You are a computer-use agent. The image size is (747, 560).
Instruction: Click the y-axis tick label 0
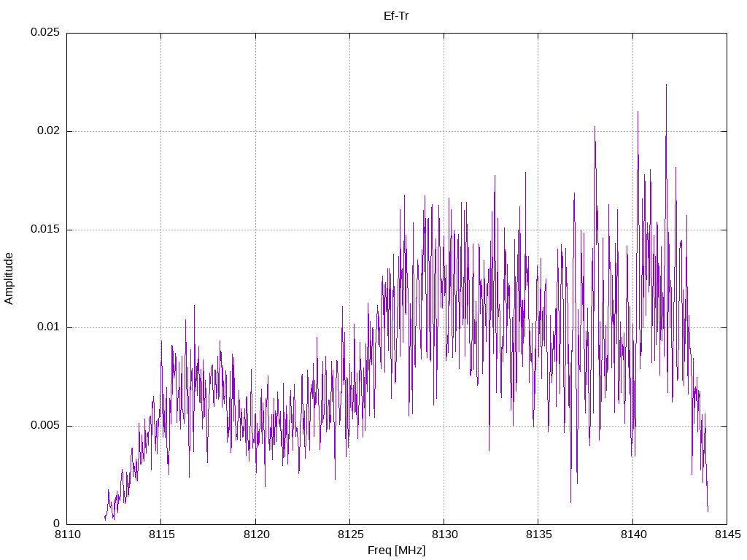point(57,524)
